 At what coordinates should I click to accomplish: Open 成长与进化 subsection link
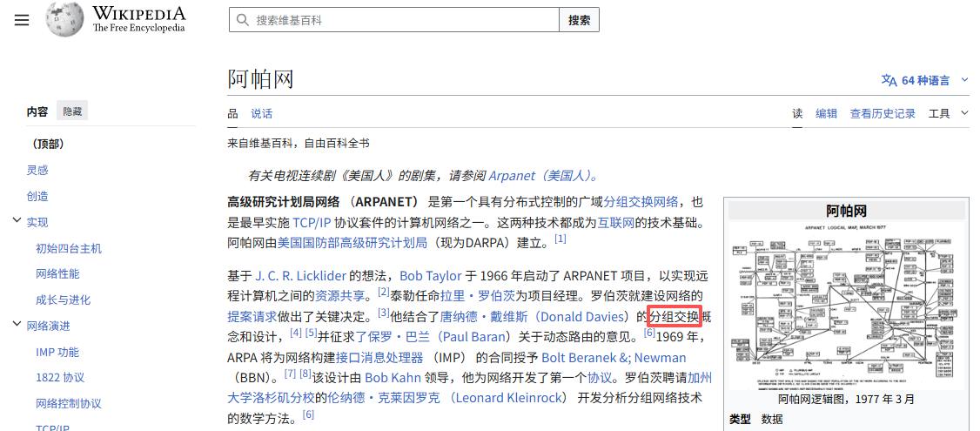[x=64, y=300]
